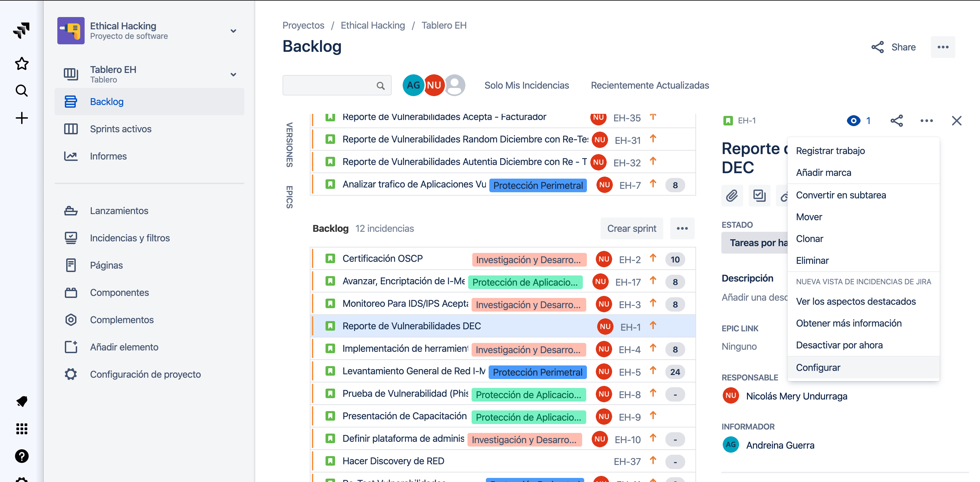Viewport: 980px width, 482px height.
Task: Click the Backlog navigation icon
Action: coord(71,101)
